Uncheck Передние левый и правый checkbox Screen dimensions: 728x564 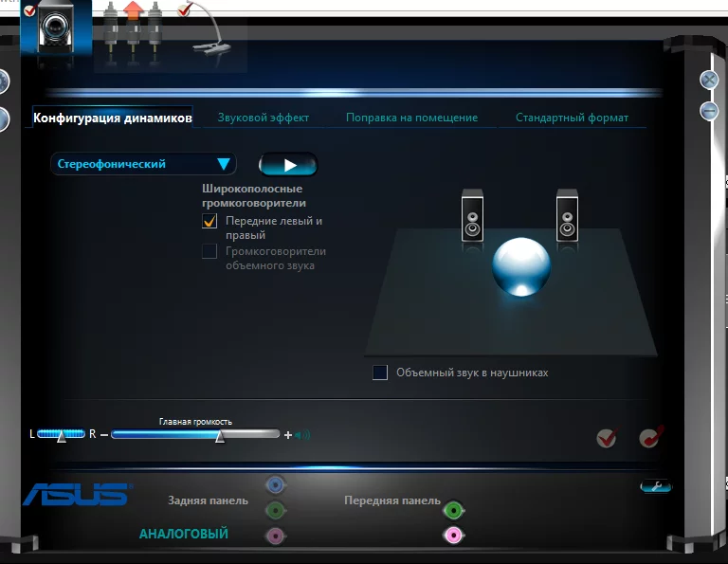[x=209, y=221]
